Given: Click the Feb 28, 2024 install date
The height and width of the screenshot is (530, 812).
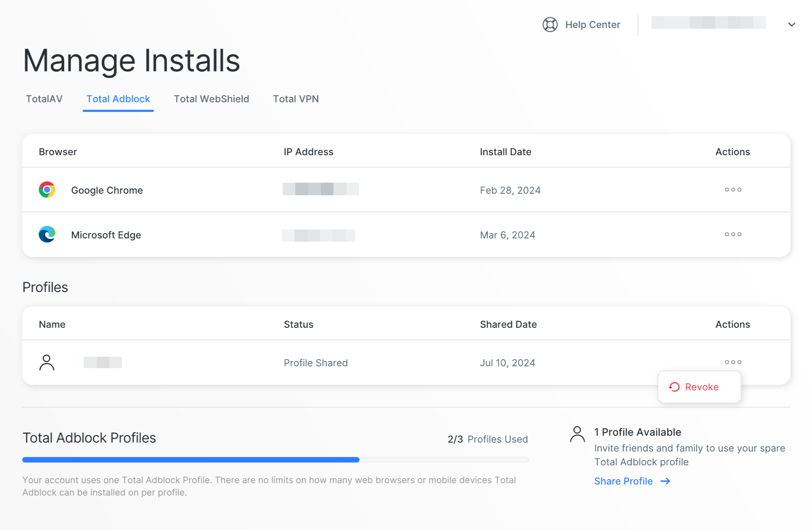Looking at the screenshot, I should (510, 190).
